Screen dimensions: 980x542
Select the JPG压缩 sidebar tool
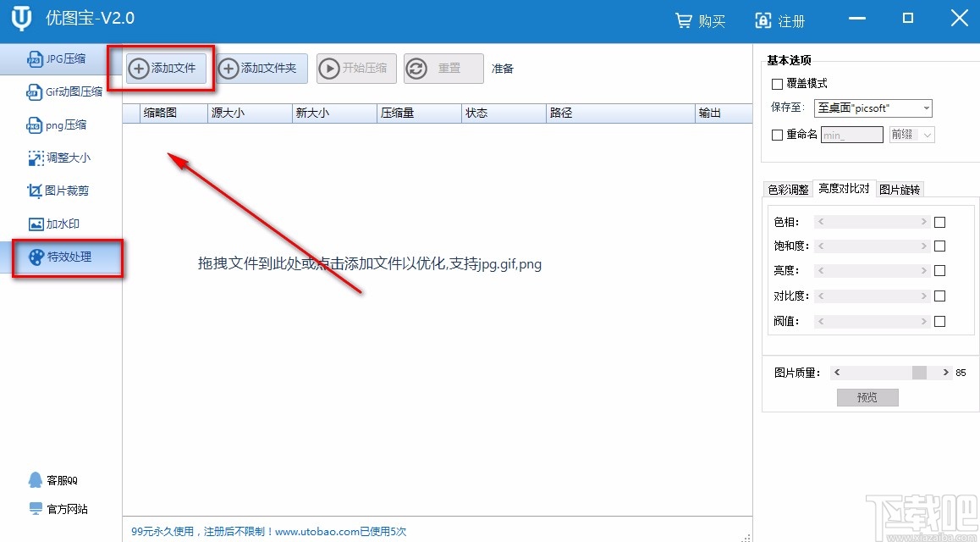tap(59, 59)
